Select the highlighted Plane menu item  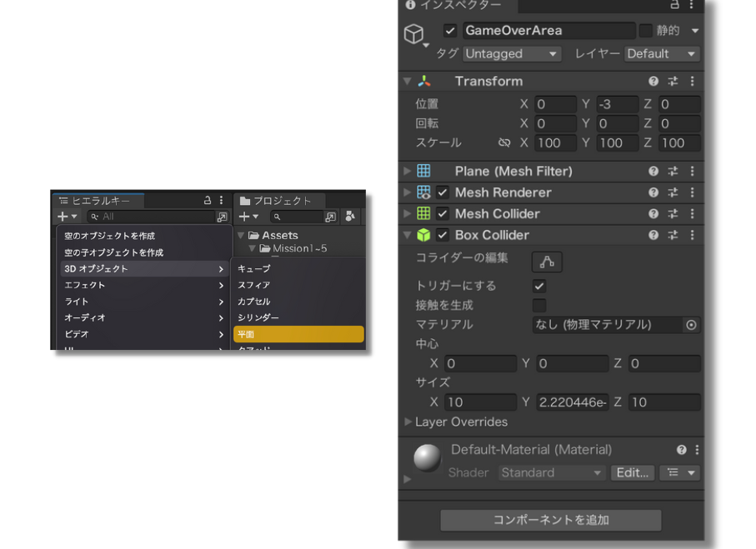tap(298, 334)
